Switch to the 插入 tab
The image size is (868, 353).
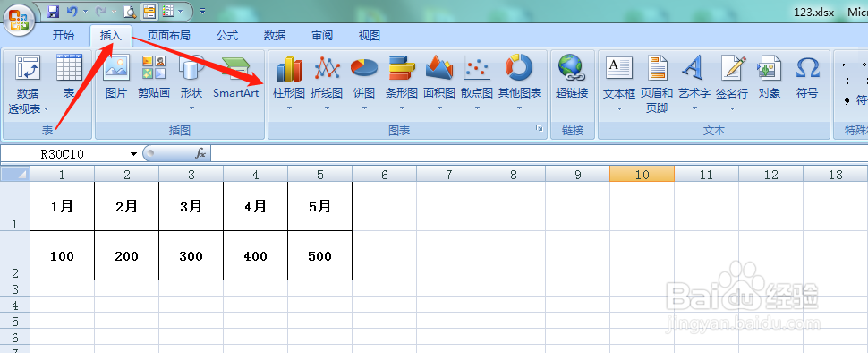pos(110,36)
